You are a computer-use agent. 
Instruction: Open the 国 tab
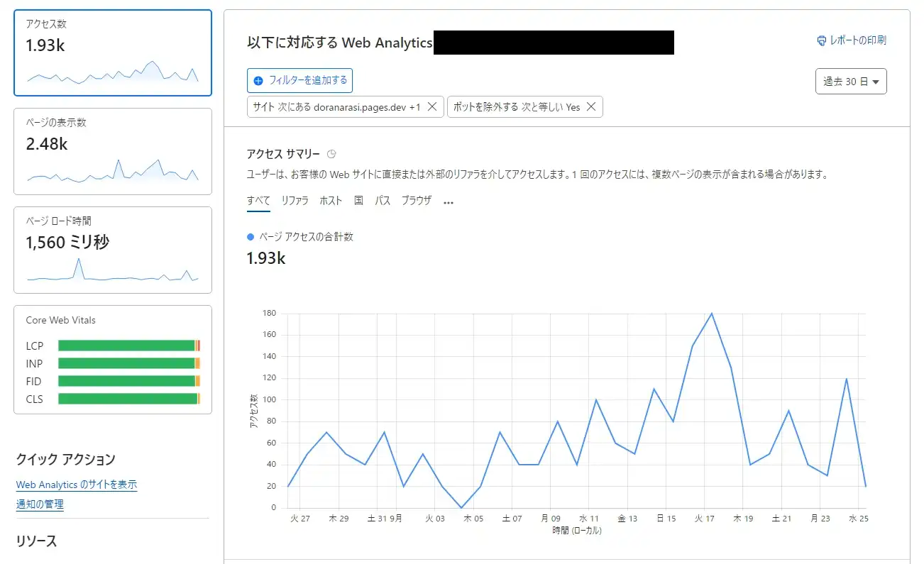[x=358, y=201]
